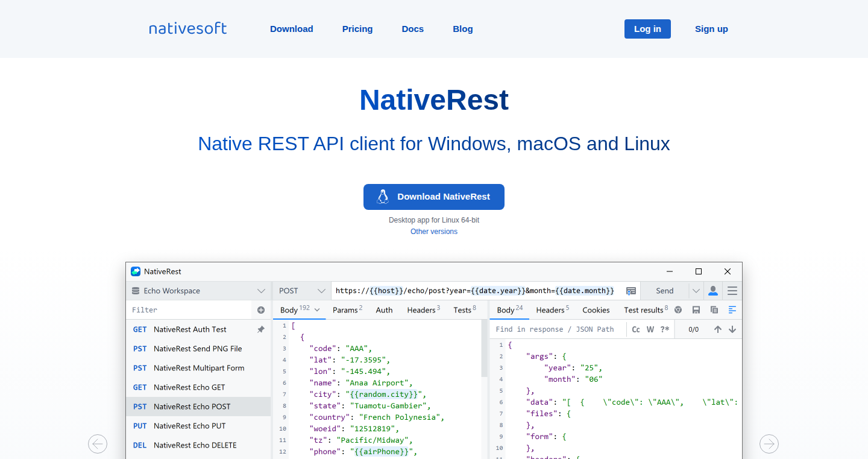Click the environment variables icon after the URL
This screenshot has height=459, width=868.
tap(631, 291)
